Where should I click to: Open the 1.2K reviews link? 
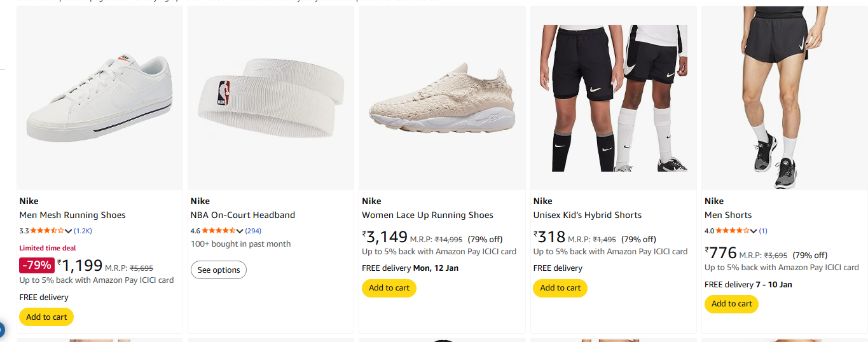click(x=83, y=231)
